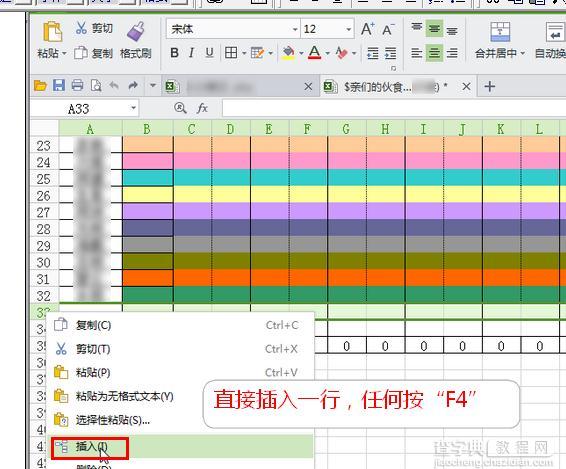
Task: Click the Copy icon in the ribbon
Action: (80, 53)
